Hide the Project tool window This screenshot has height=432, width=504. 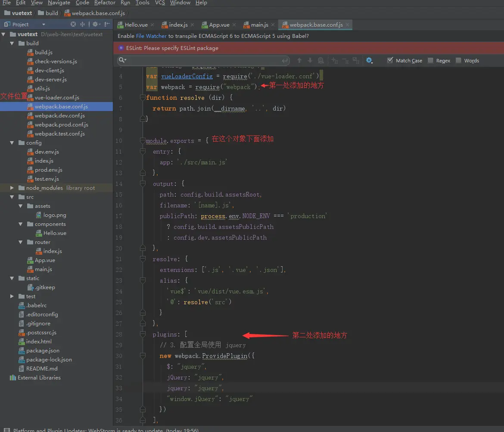coord(107,25)
